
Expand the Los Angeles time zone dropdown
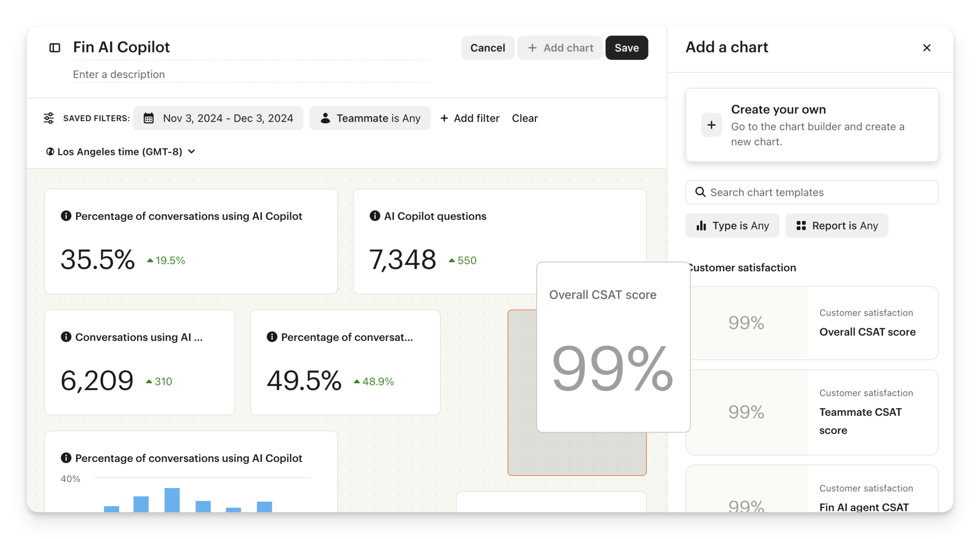point(120,152)
